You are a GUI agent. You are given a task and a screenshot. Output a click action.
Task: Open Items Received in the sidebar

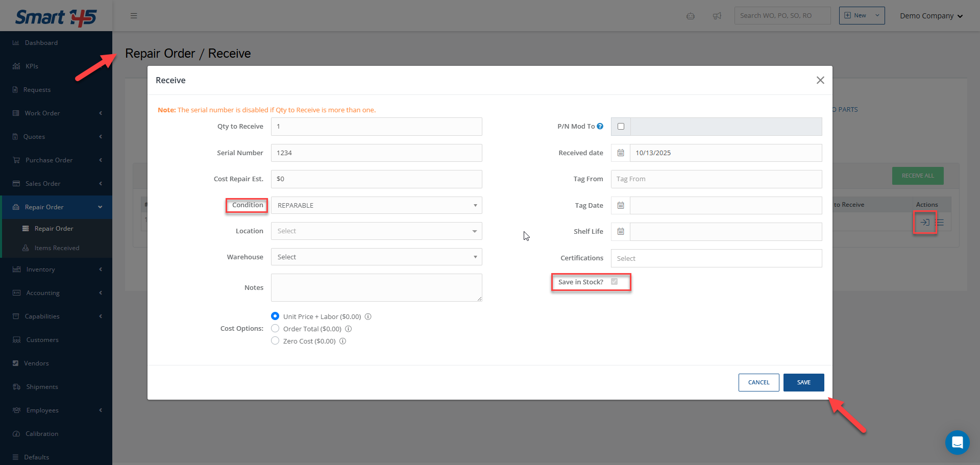click(x=57, y=248)
